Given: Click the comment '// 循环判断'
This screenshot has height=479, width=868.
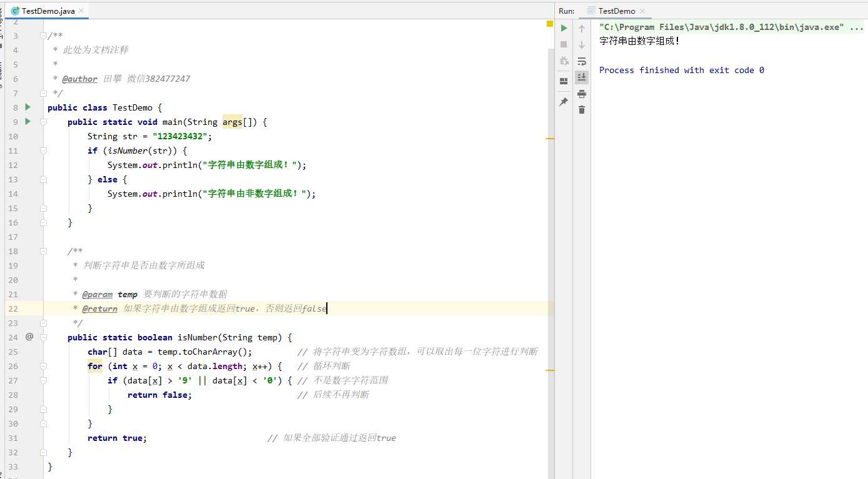Looking at the screenshot, I should pos(324,366).
